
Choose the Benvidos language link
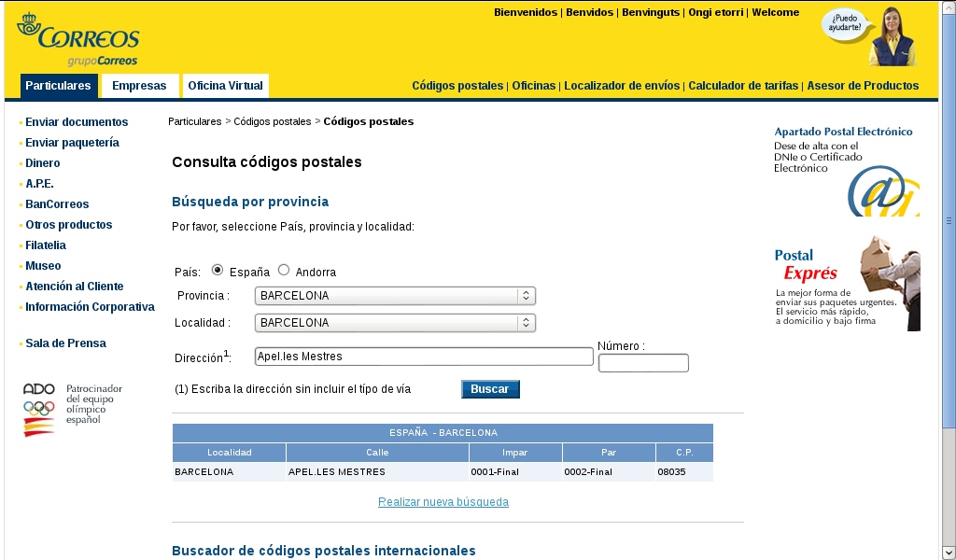pos(590,12)
